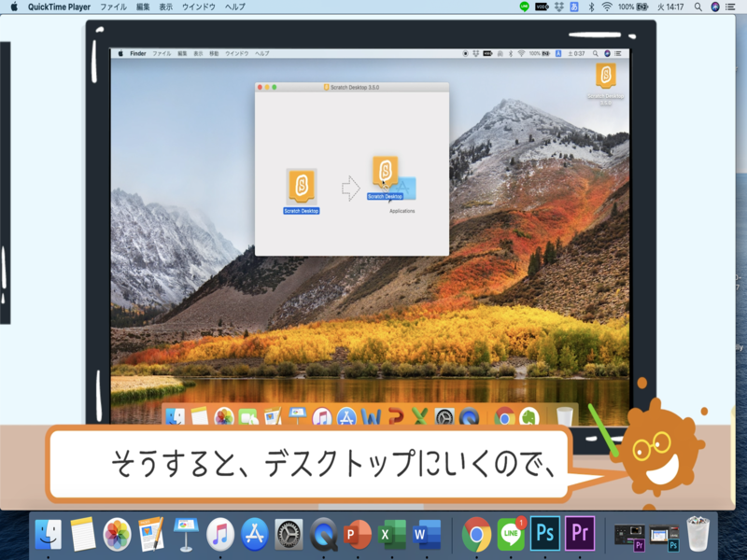
Task: Open System Preferences in the bottom Dock
Action: (289, 534)
